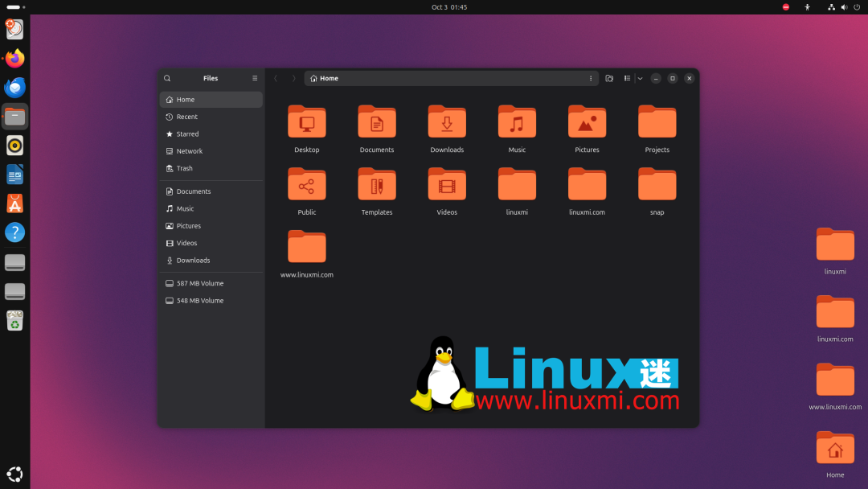
Task: Select 548 MB Volume in sidebar
Action: click(211, 301)
